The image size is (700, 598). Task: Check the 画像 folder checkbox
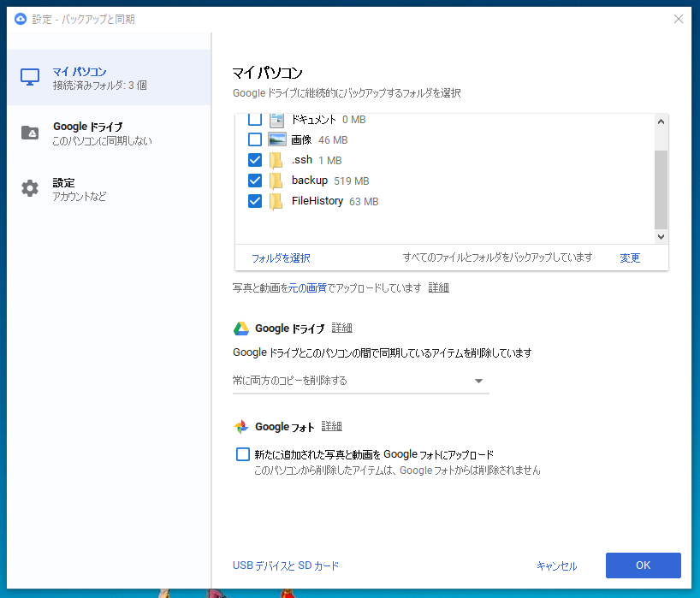[255, 139]
